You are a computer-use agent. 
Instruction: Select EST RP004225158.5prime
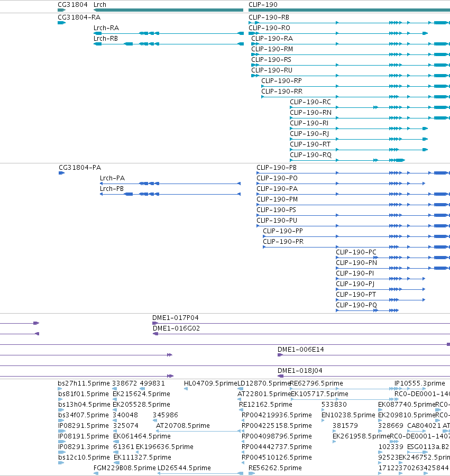[x=277, y=426]
